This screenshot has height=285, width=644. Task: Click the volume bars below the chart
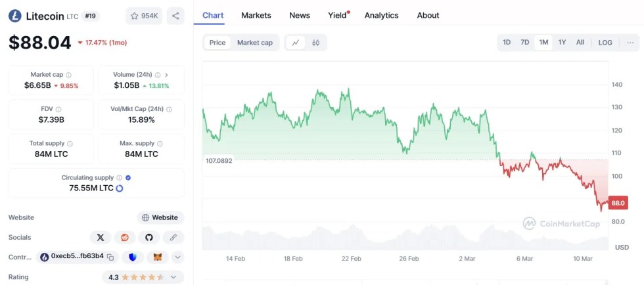click(394, 238)
